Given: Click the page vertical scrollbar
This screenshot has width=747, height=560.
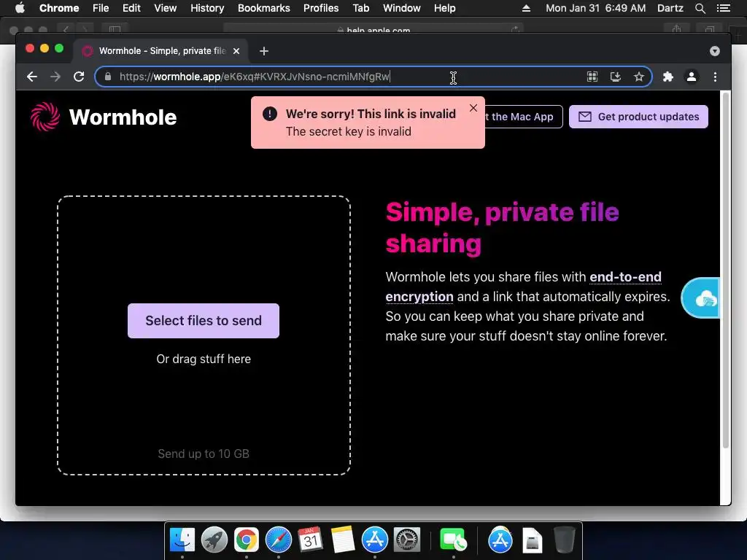Looking at the screenshot, I should coord(726,270).
